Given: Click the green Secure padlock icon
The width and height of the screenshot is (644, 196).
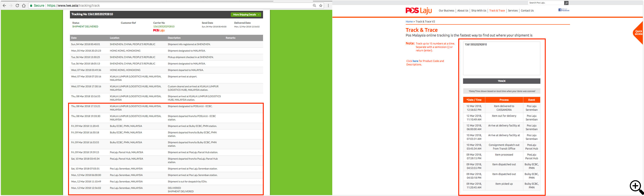Looking at the screenshot, I should click(x=31, y=6).
